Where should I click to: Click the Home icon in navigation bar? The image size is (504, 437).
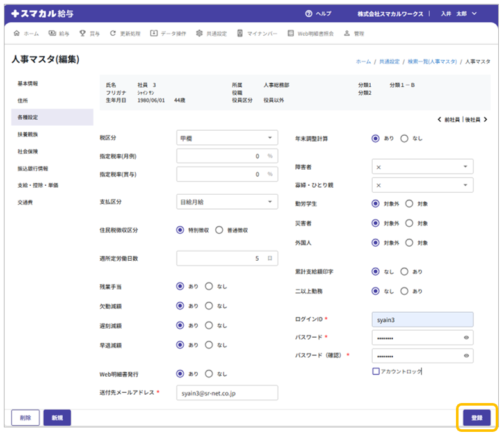(x=17, y=33)
